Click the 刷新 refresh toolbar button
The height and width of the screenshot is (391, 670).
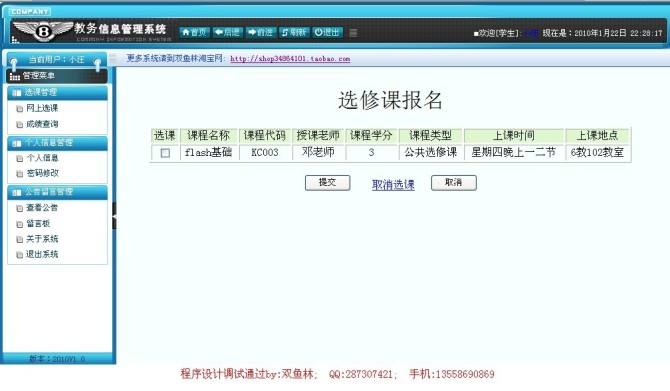coord(294,32)
